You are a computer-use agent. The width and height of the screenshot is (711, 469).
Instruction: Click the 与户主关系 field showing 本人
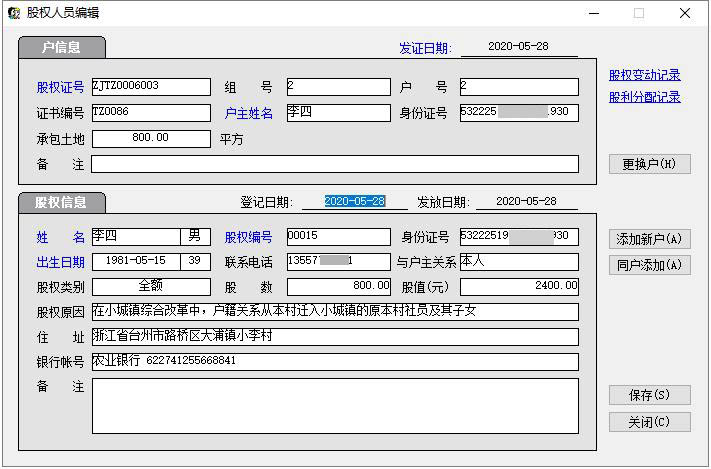click(x=518, y=262)
